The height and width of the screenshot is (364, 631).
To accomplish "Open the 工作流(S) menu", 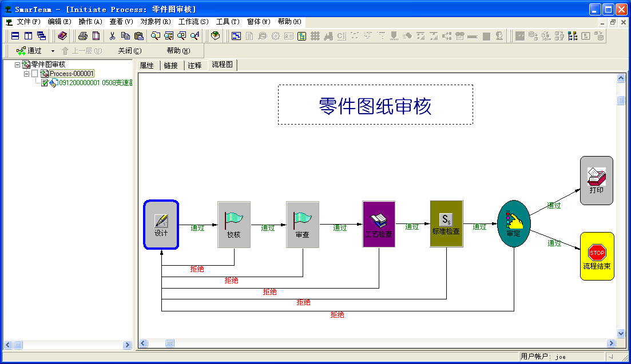I will pyautogui.click(x=193, y=22).
